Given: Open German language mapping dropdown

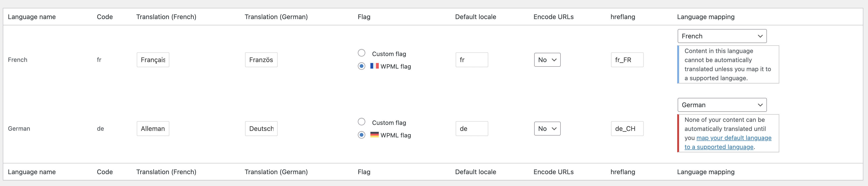Looking at the screenshot, I should [722, 105].
